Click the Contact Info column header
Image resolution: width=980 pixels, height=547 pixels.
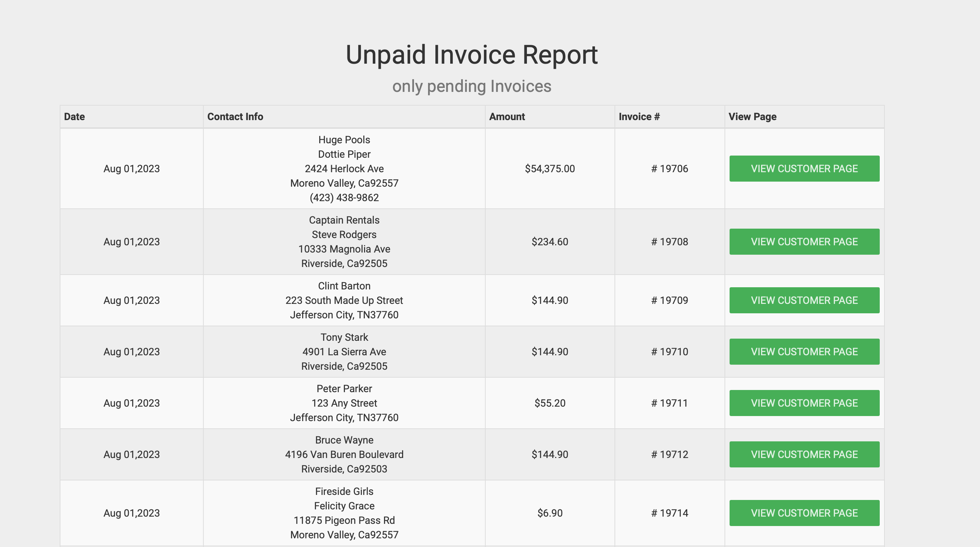[x=235, y=117]
